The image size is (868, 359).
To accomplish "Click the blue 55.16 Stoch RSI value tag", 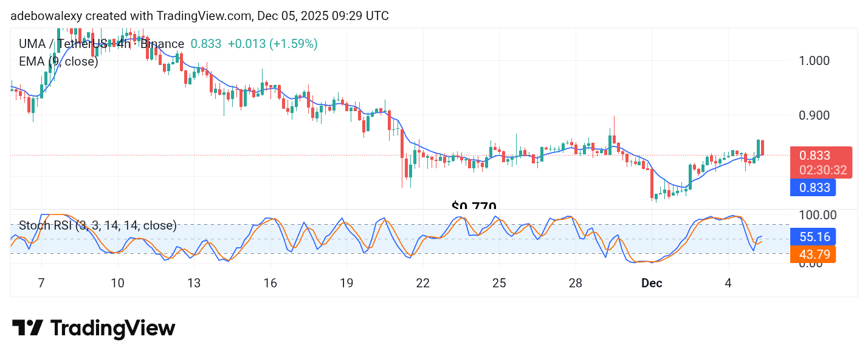I will tap(813, 237).
